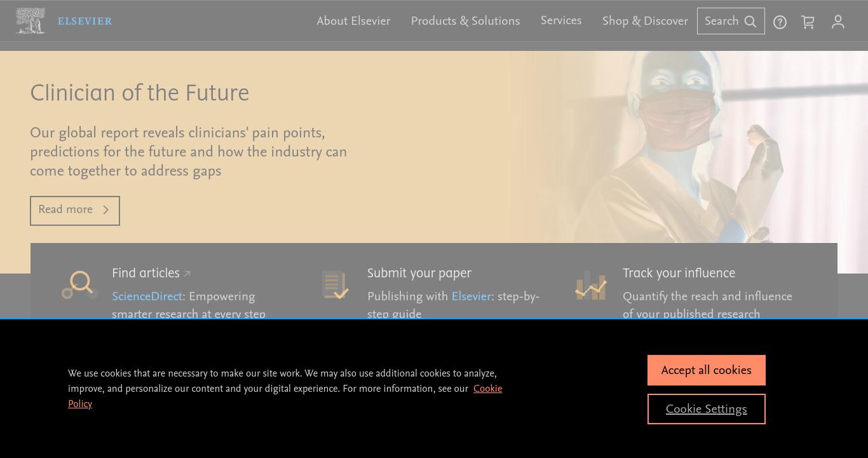868x458 pixels.
Task: Open the Cookie Policy link
Action: click(x=487, y=389)
